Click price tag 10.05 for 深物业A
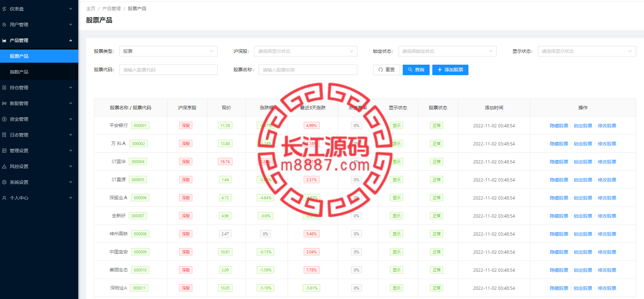The width and height of the screenshot is (644, 299). click(x=225, y=288)
